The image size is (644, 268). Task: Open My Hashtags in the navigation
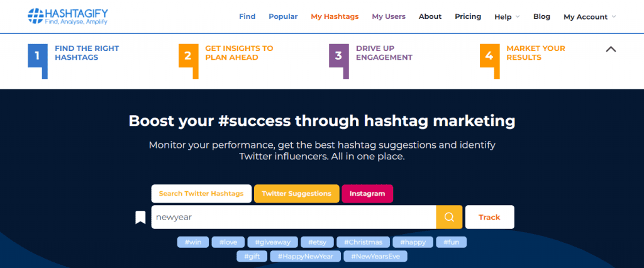click(x=335, y=16)
